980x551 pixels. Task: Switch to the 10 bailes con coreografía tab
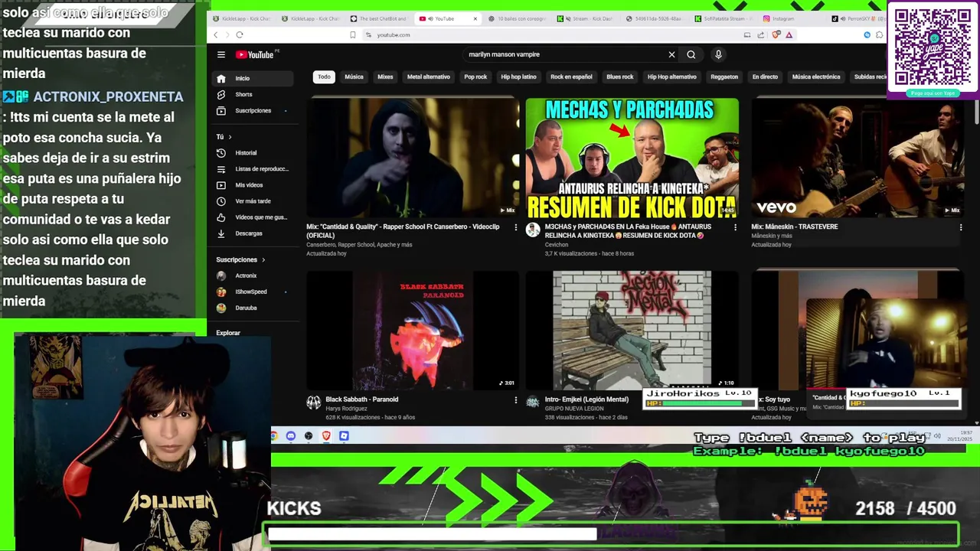516,18
